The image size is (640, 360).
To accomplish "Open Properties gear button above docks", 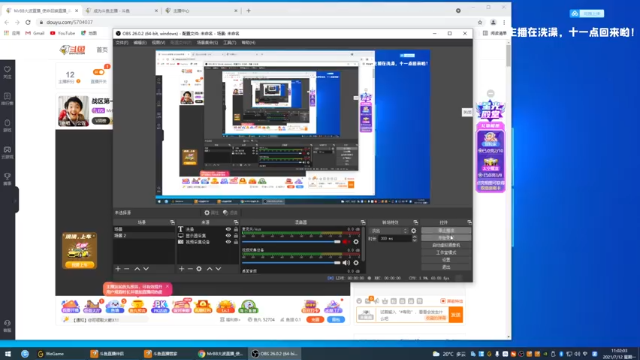I will coord(211,213).
